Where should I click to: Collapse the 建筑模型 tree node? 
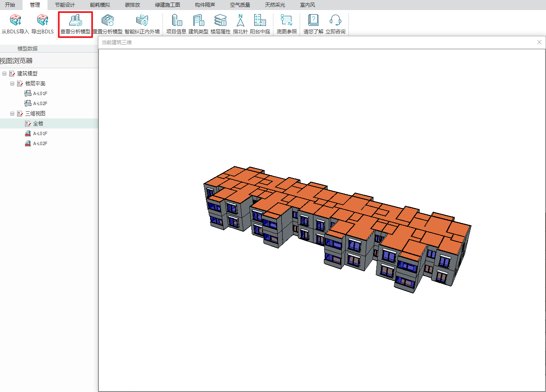pyautogui.click(x=5, y=73)
